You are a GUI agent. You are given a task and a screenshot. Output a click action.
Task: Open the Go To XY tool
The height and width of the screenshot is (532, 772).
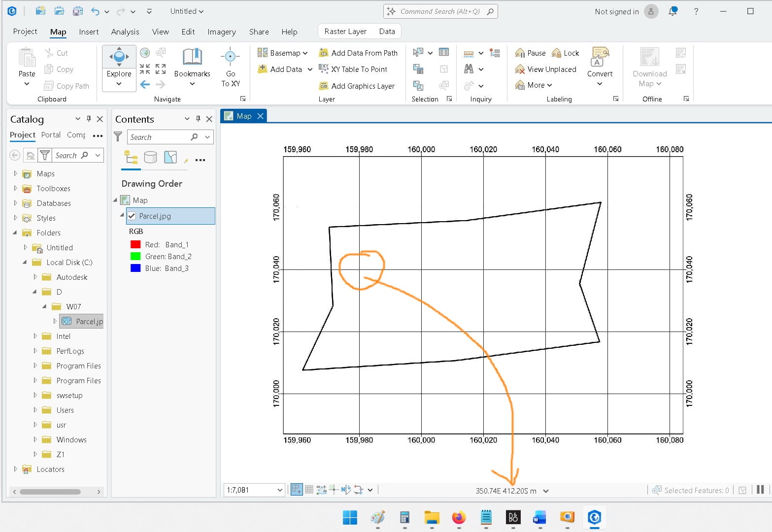pos(230,67)
